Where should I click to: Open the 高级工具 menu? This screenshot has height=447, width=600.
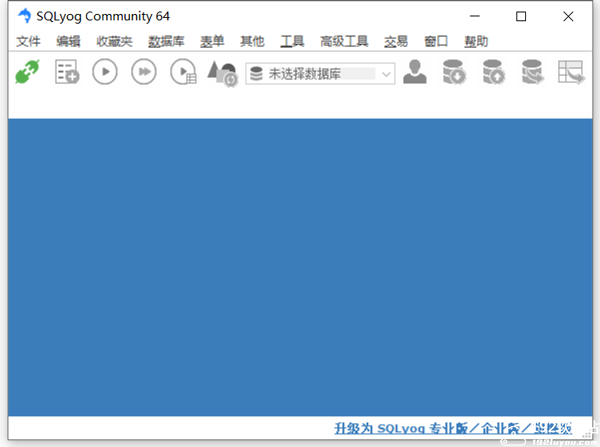(344, 41)
